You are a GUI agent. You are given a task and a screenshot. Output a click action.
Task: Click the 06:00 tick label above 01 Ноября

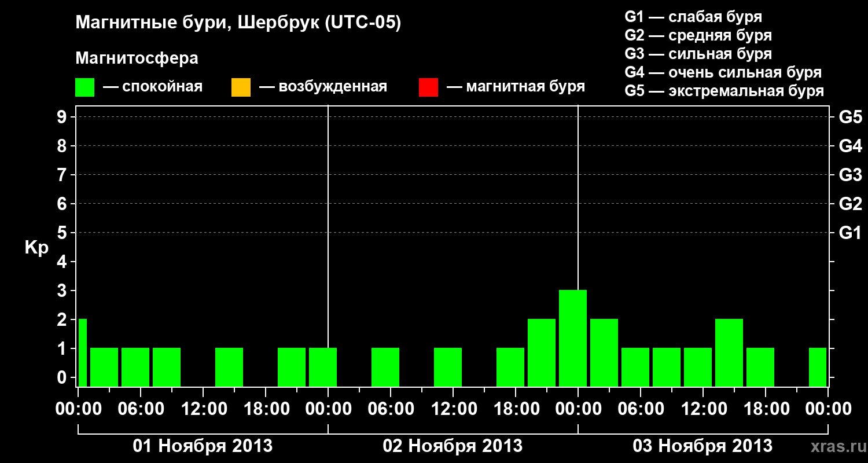tap(141, 409)
